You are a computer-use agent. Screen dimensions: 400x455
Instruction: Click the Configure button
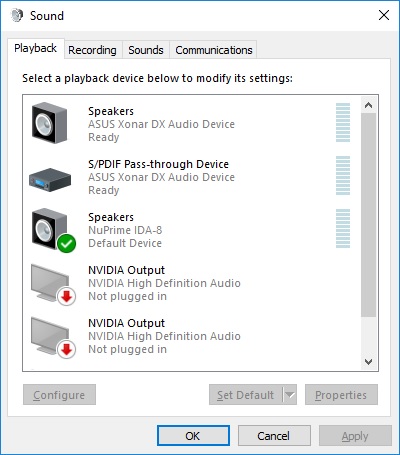[59, 395]
